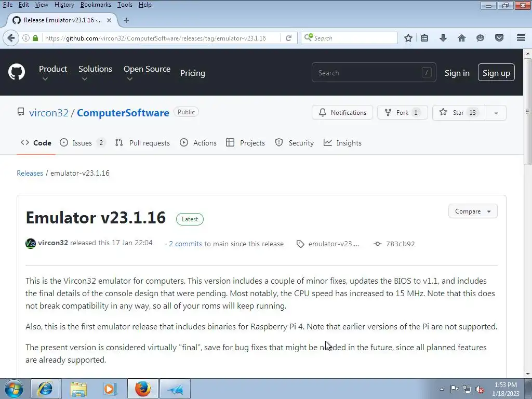
Task: Expand the Solutions dropdown menu
Action: [x=95, y=73]
